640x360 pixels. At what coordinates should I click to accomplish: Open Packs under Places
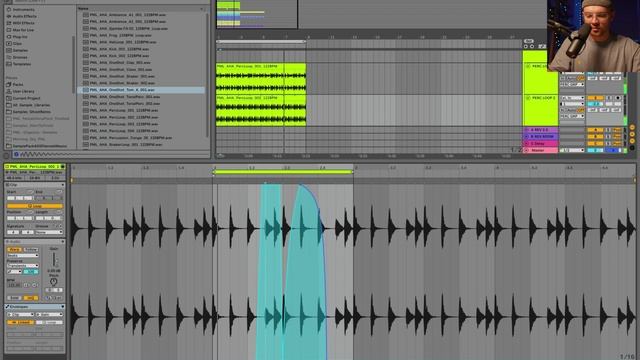(18, 84)
